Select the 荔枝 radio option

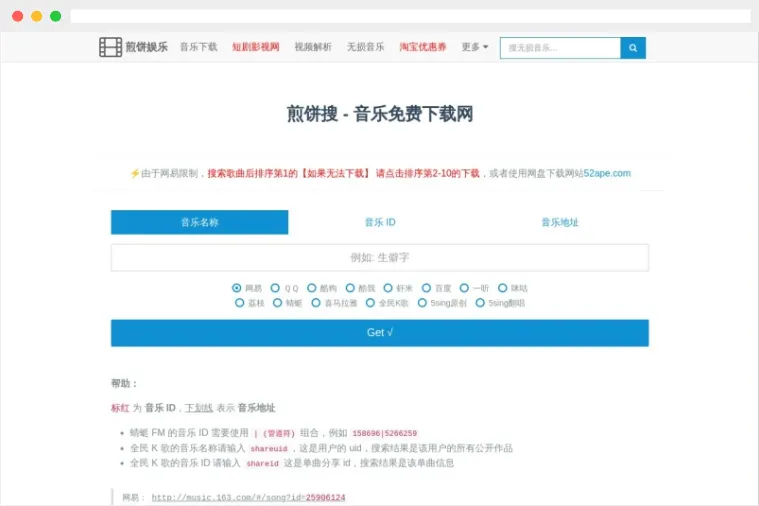(x=239, y=303)
